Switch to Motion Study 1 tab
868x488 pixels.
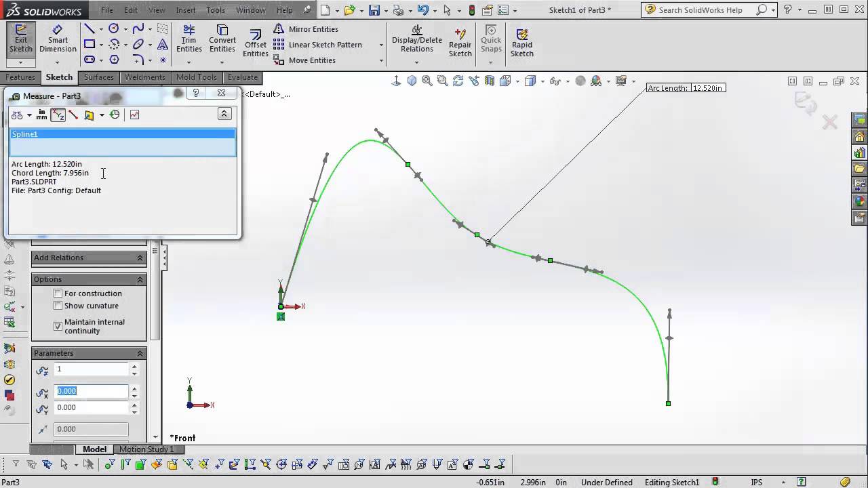(x=146, y=449)
